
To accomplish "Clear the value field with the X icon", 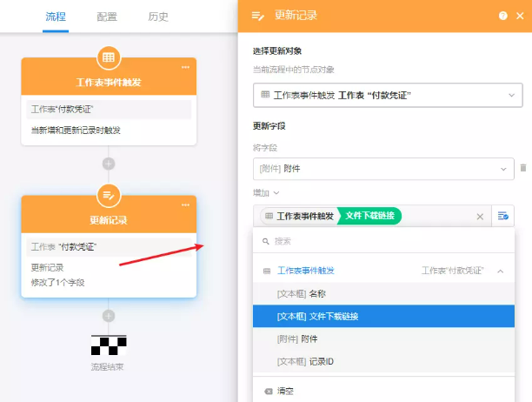I will click(480, 217).
